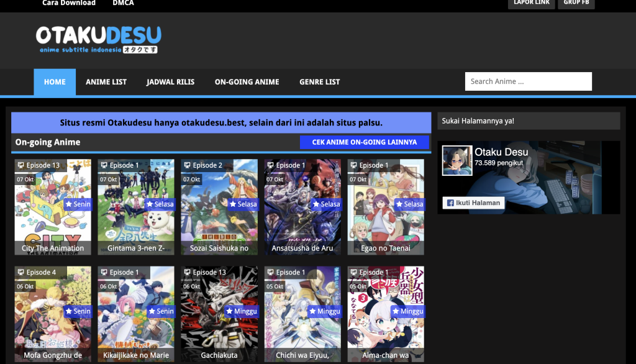Click the Otakudesu site logo
The height and width of the screenshot is (364, 636).
coord(98,39)
